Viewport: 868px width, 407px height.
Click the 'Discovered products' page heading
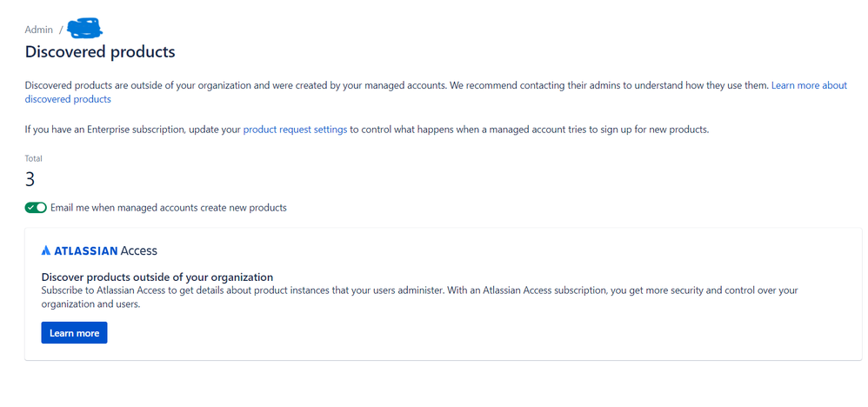click(99, 52)
